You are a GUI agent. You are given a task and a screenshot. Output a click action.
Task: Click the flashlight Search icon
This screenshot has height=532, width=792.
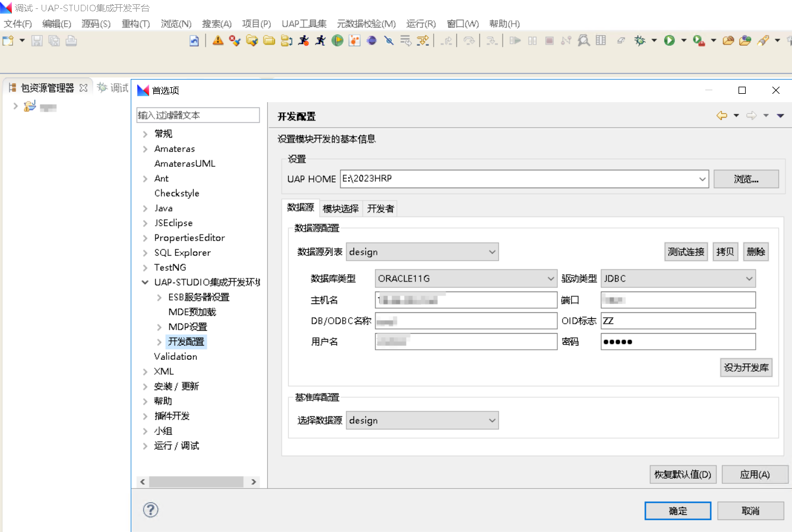pyautogui.click(x=763, y=40)
